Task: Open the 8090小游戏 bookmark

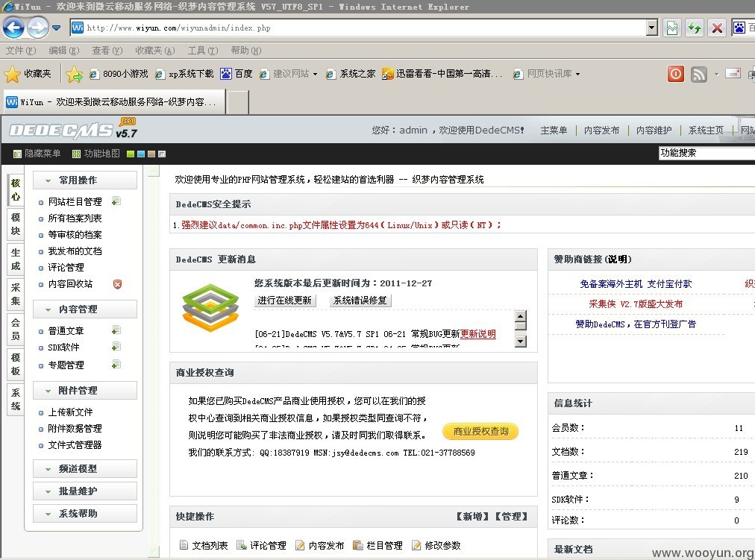Action: [119, 74]
